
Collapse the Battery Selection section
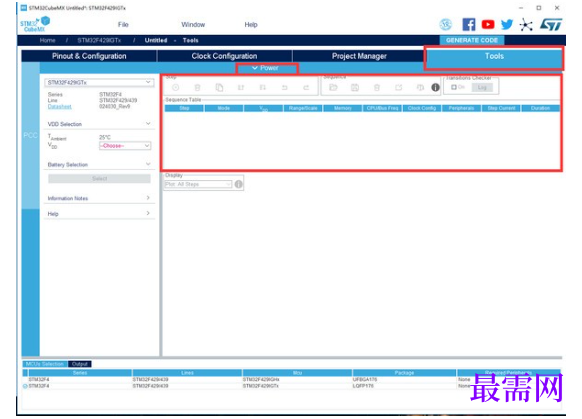(x=99, y=164)
